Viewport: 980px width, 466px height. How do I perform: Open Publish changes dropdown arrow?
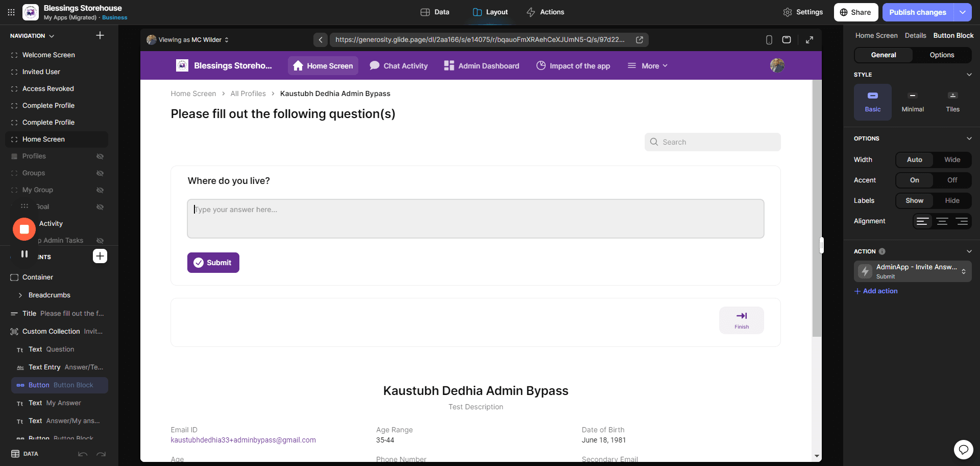tap(963, 12)
